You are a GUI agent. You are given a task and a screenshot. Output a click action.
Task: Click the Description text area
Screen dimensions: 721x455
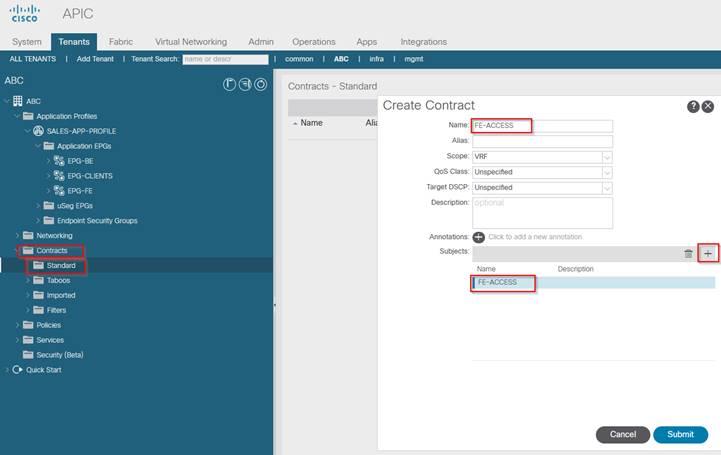click(x=542, y=213)
